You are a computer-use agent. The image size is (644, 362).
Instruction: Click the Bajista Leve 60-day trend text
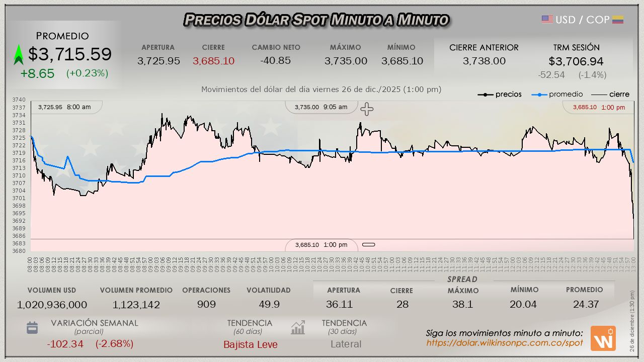coord(250,344)
